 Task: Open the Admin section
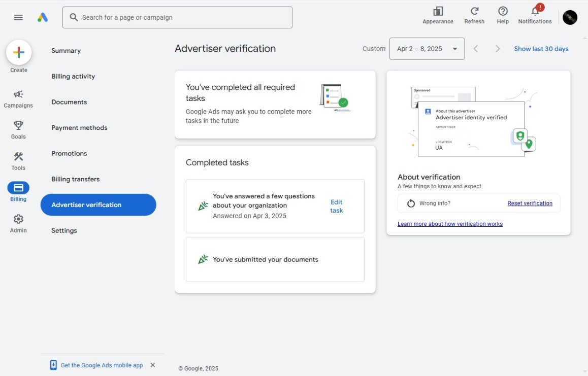pos(18,224)
